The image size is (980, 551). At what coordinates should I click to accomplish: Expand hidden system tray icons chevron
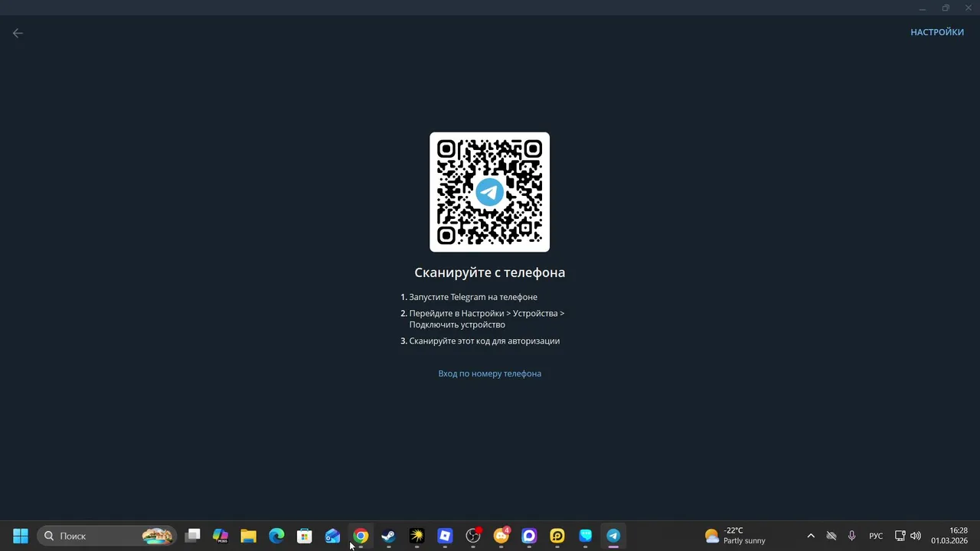pyautogui.click(x=811, y=536)
